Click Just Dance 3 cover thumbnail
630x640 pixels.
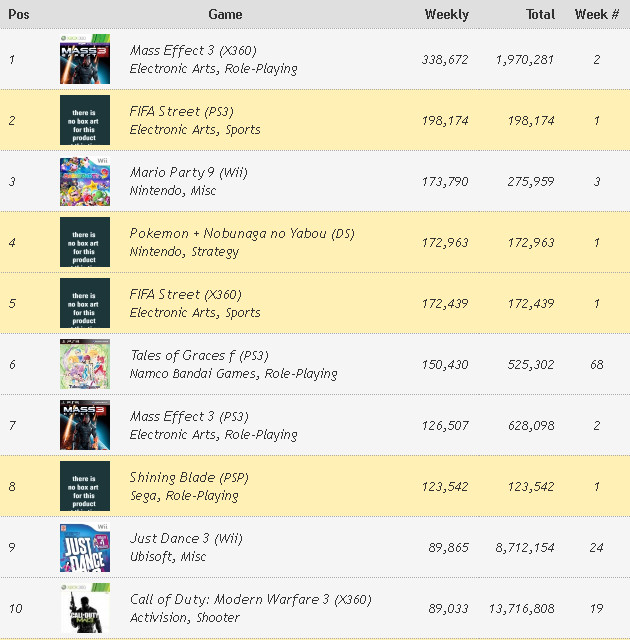pyautogui.click(x=84, y=547)
